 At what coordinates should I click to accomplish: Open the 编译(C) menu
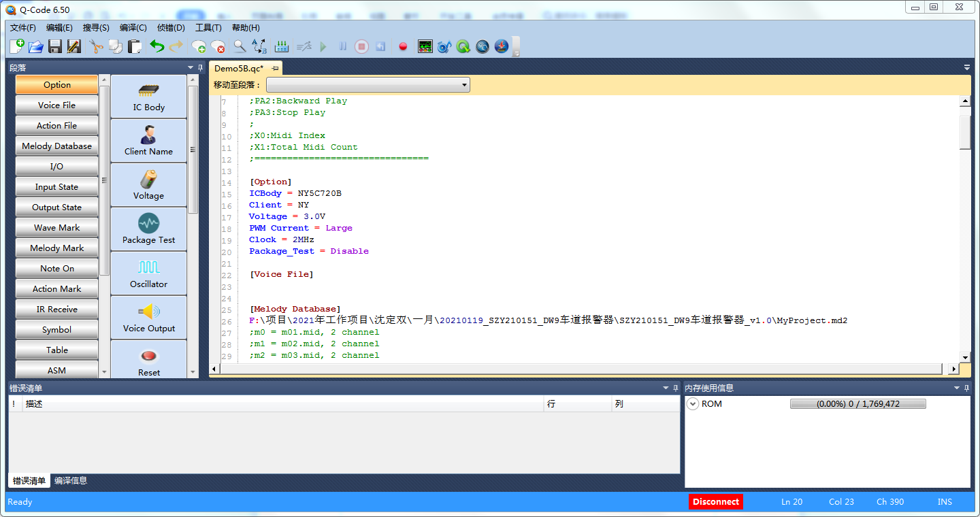click(x=133, y=28)
